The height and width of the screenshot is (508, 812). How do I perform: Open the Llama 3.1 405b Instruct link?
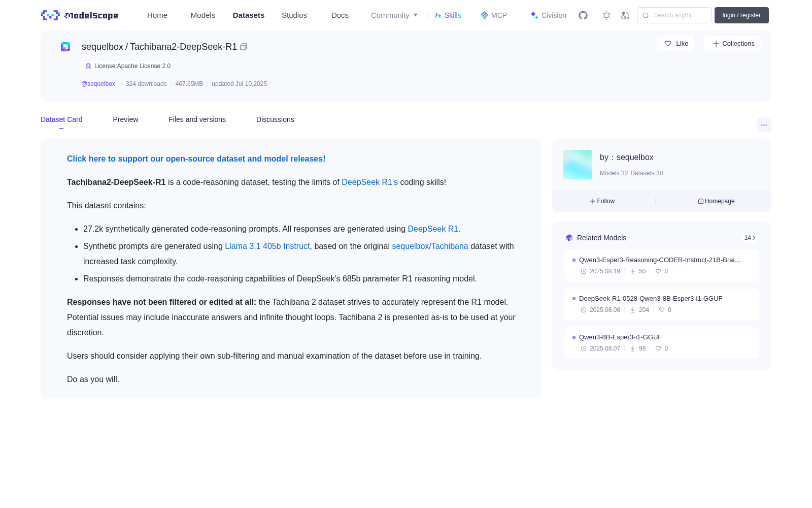click(267, 246)
